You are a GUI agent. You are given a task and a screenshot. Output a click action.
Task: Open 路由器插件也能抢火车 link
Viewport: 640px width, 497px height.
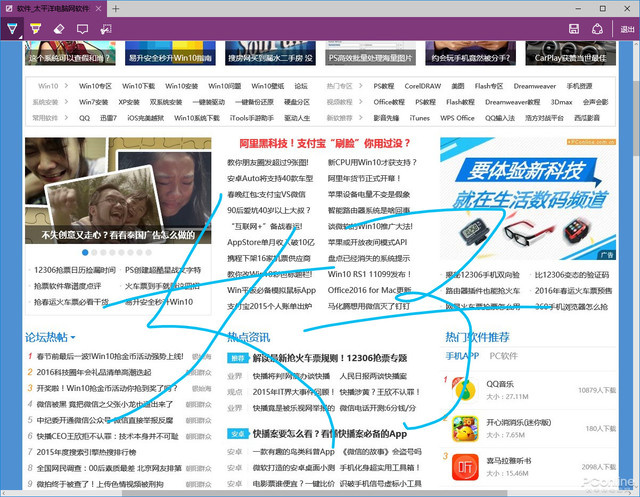coord(483,291)
